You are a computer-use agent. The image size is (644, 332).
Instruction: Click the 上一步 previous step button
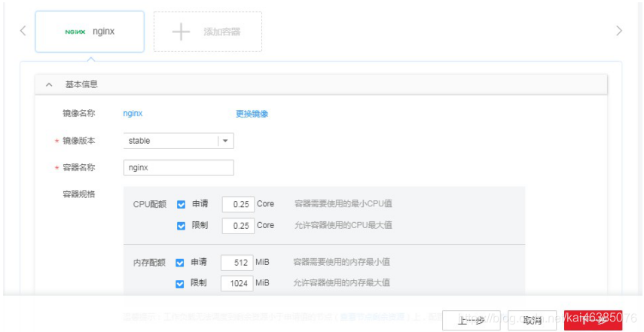(472, 320)
